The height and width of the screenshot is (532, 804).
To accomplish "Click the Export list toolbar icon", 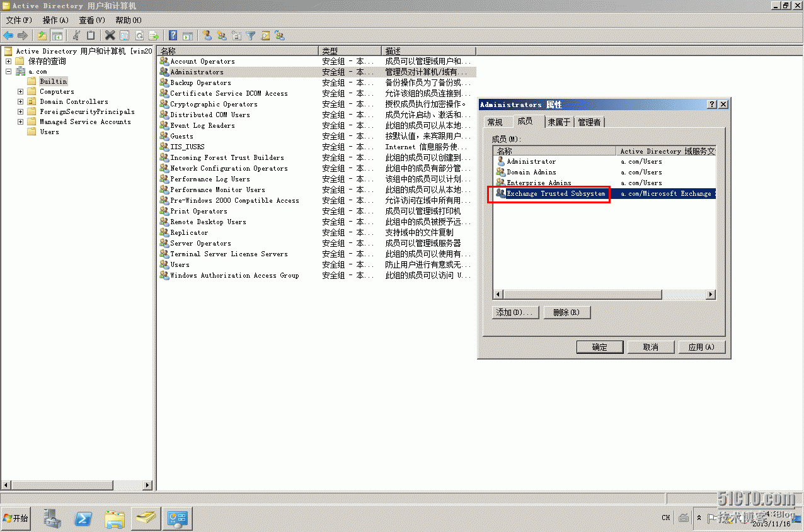I will pos(153,36).
